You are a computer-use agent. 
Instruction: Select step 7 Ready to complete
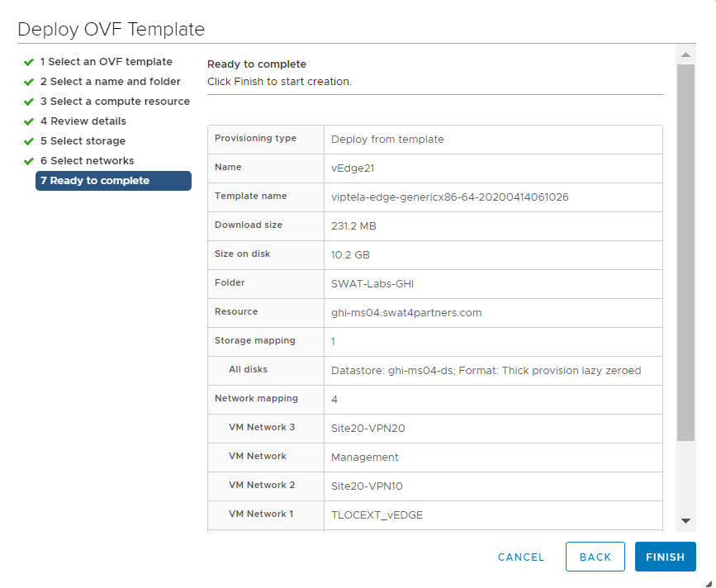(x=113, y=181)
